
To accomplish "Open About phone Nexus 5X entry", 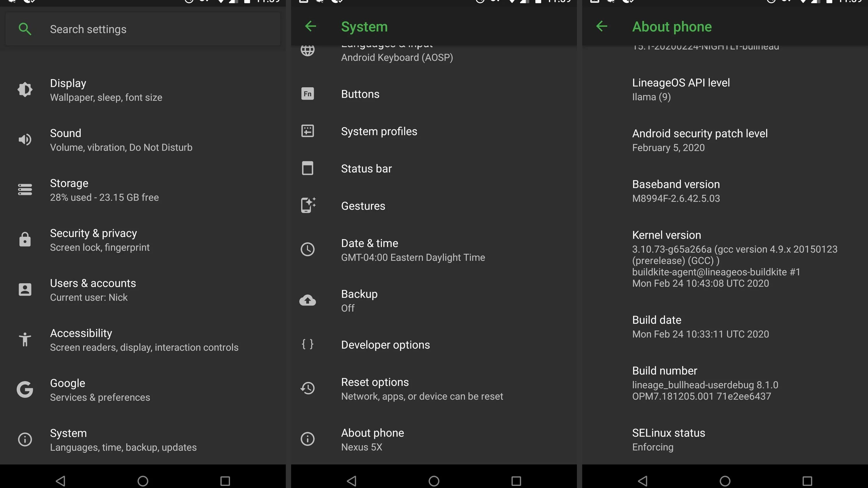I will click(x=434, y=439).
